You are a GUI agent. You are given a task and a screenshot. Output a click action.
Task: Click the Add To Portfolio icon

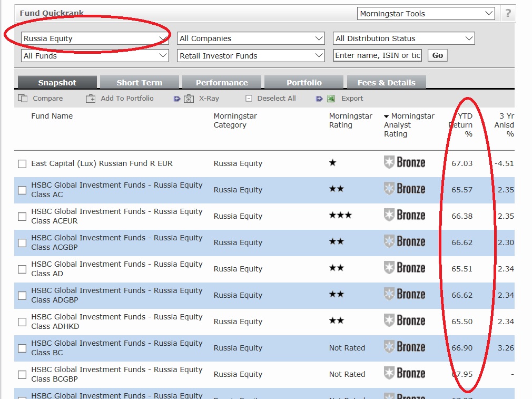91,99
